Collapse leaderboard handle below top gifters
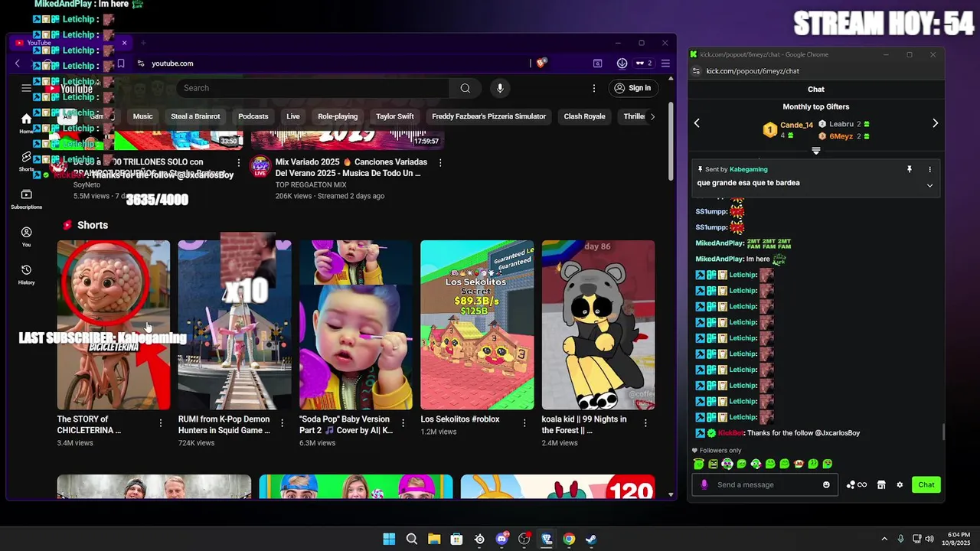Viewport: 980px width, 551px height. 816,151
